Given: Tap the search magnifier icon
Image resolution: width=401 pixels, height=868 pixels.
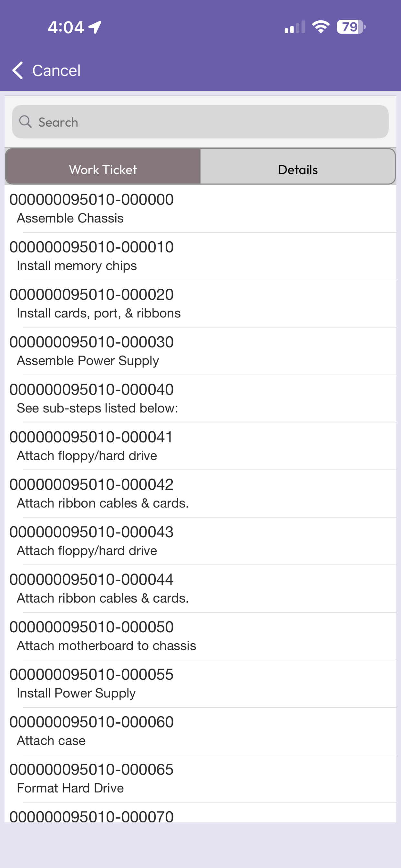Looking at the screenshot, I should [x=25, y=121].
